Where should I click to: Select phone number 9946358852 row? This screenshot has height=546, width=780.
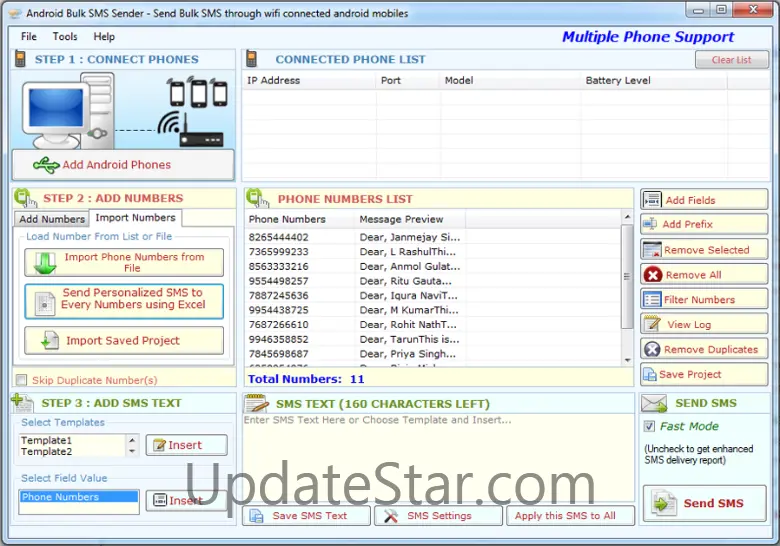(x=279, y=339)
